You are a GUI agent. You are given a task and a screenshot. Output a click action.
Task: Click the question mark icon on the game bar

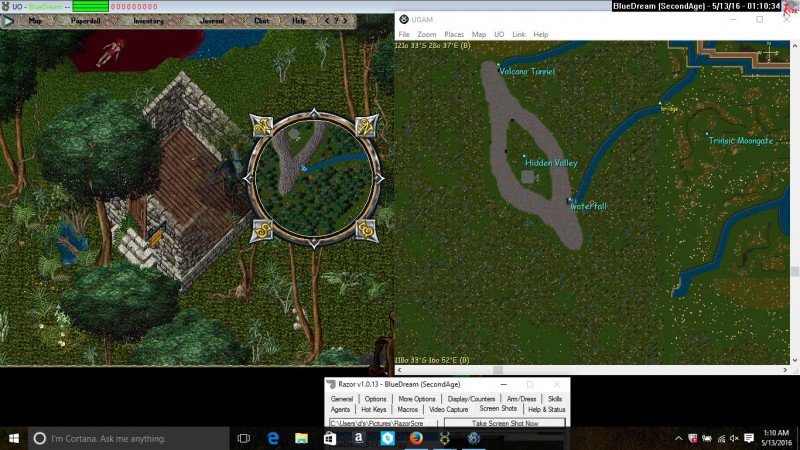337,20
